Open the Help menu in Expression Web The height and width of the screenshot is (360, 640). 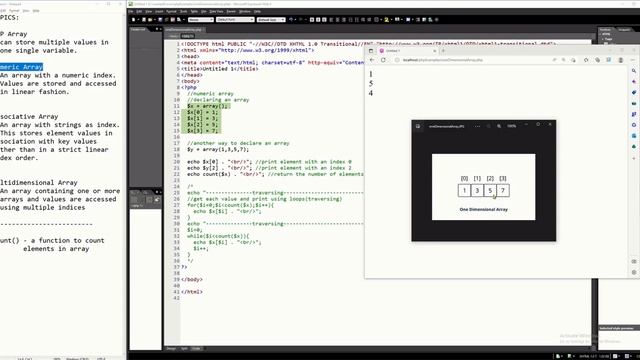point(258,11)
